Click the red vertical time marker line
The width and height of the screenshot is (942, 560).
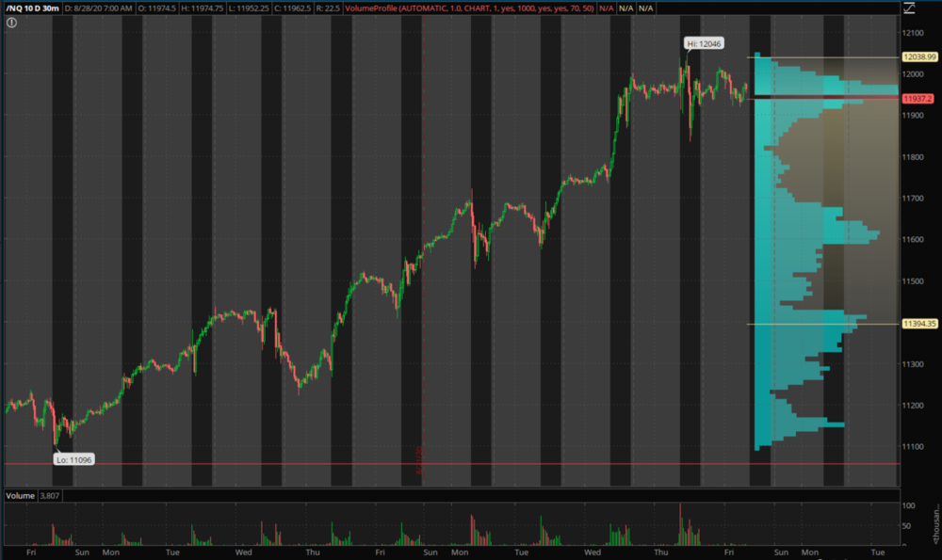tap(421, 282)
